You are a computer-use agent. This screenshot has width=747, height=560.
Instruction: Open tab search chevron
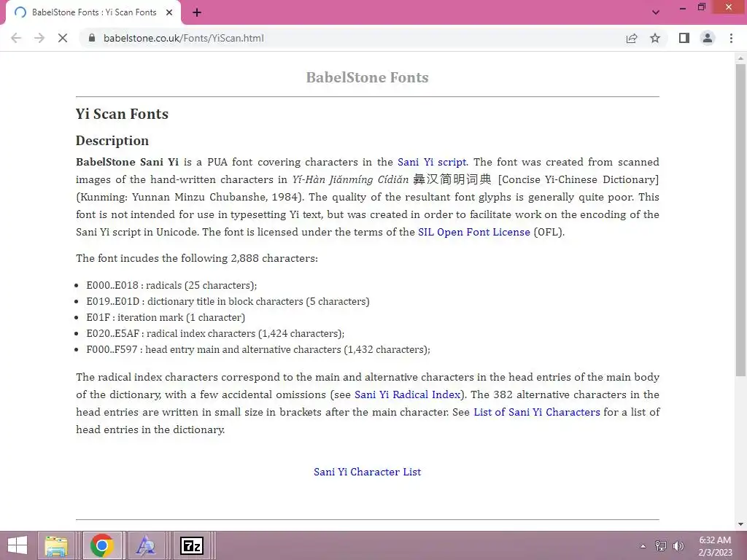[x=656, y=12]
